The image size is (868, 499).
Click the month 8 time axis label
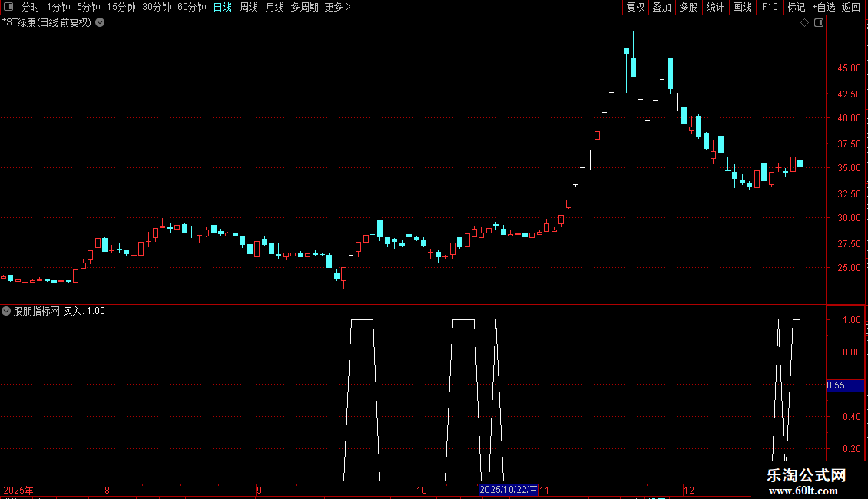[x=107, y=490]
